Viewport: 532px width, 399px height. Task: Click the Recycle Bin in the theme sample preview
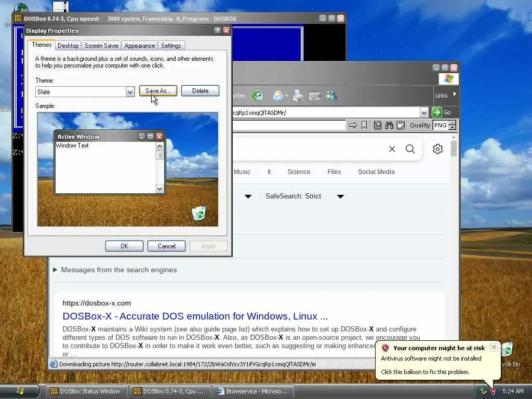click(199, 213)
